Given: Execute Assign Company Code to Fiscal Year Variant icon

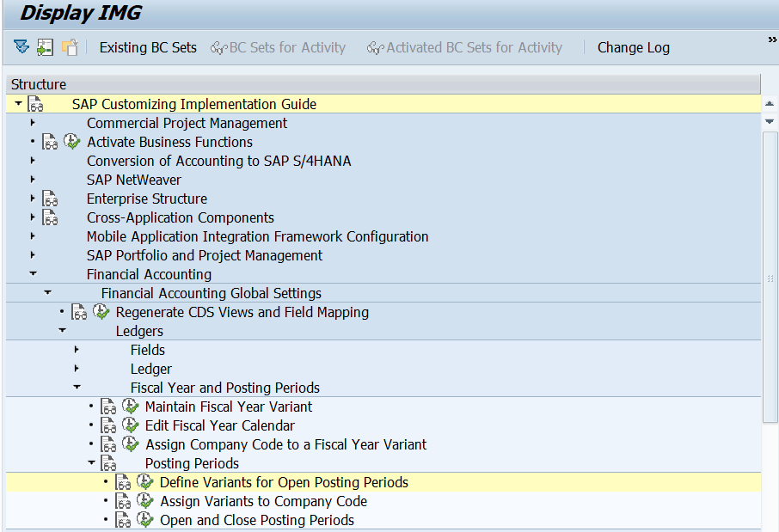Looking at the screenshot, I should (x=131, y=444).
